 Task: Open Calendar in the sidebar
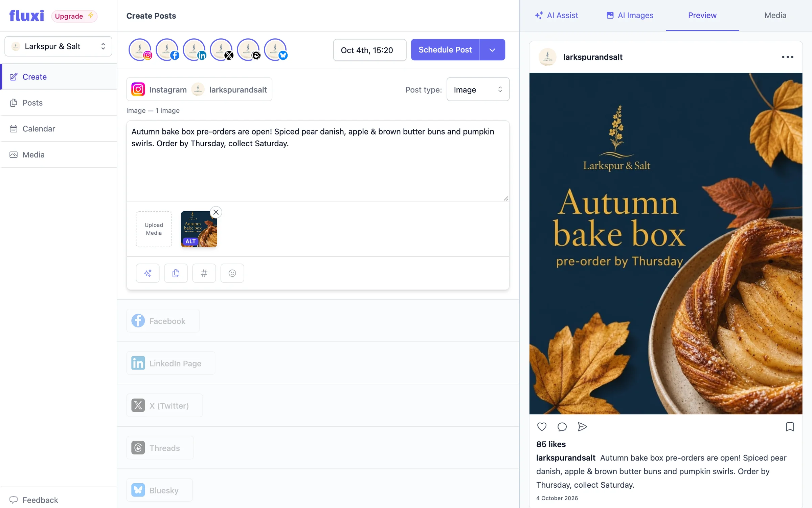click(59, 129)
